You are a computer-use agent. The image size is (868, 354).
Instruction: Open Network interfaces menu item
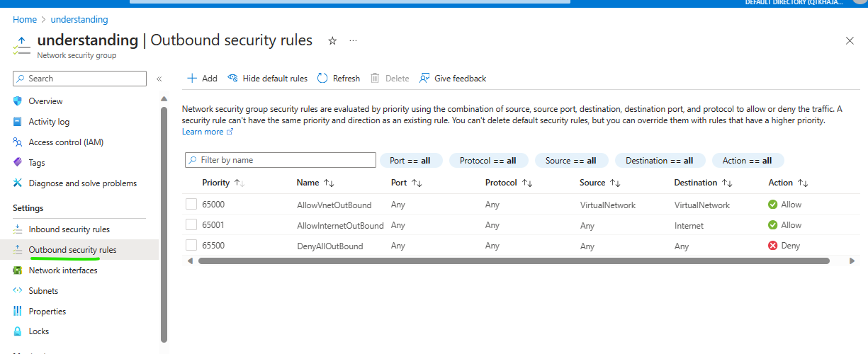tap(63, 270)
